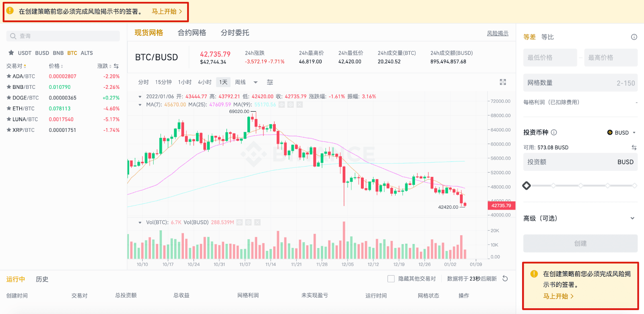The image size is (644, 314).
Task: Toggle favorite star for ADA/BTC
Action: pos(9,76)
